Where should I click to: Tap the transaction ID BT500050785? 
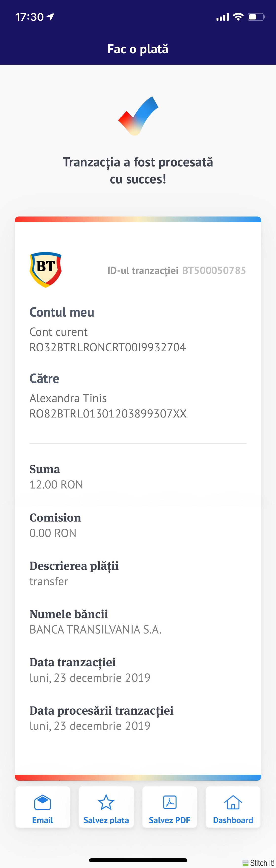(x=214, y=271)
